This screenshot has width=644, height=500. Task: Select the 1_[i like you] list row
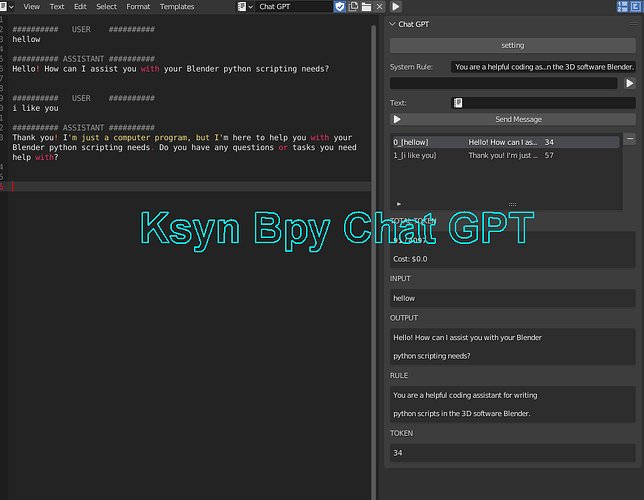tap(506, 155)
